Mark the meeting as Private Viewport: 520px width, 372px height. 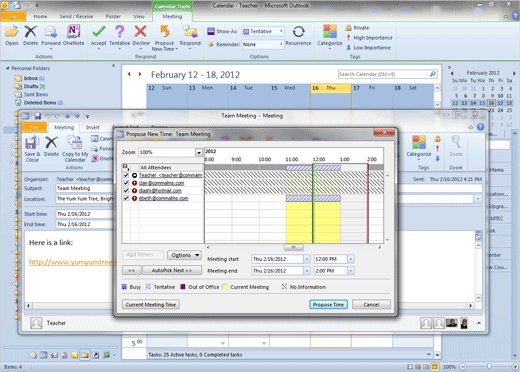click(x=357, y=28)
